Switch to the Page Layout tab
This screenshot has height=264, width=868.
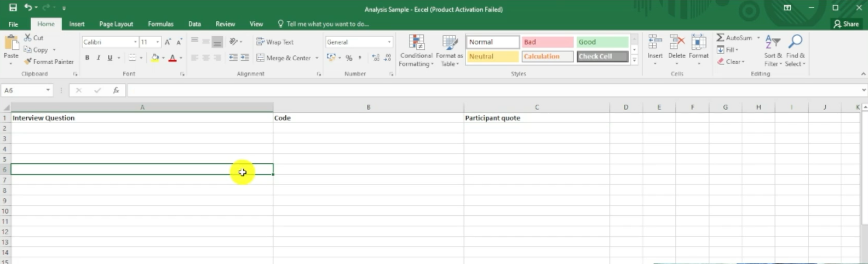(x=116, y=24)
